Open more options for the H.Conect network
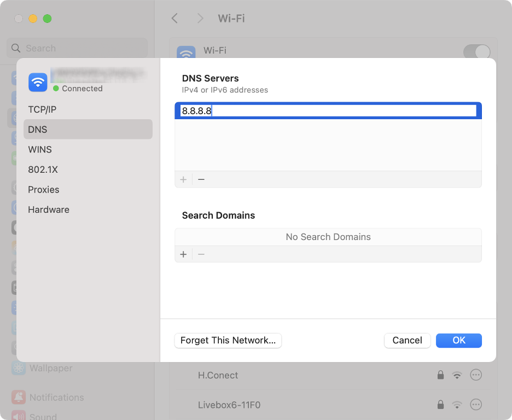 coord(476,375)
